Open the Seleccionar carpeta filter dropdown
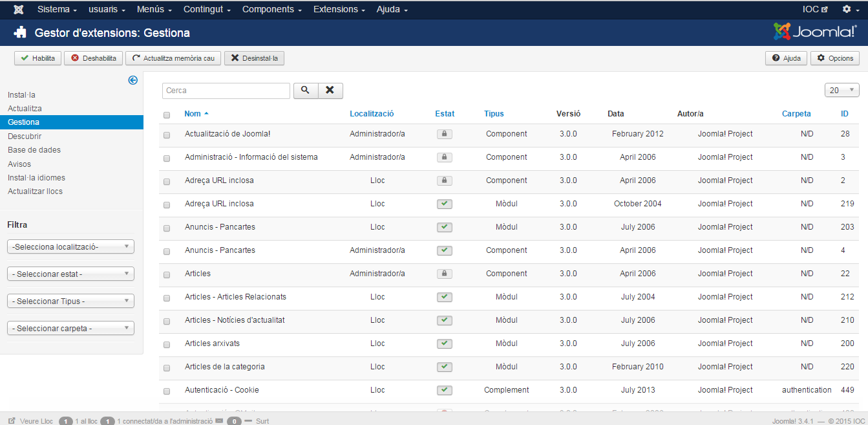 pos(70,328)
